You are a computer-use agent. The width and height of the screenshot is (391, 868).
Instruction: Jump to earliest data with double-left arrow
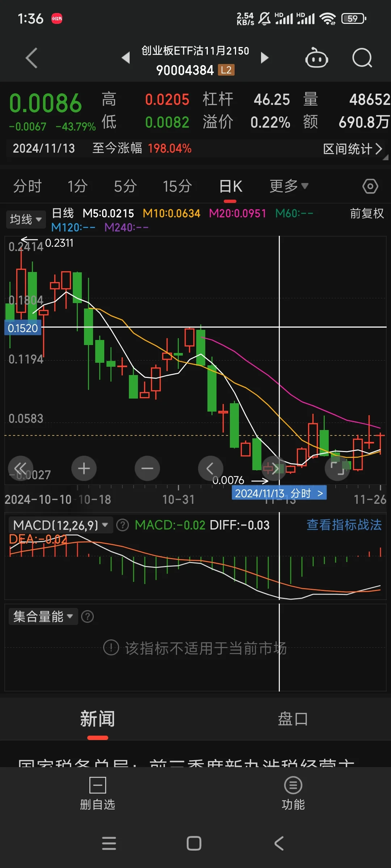21,468
